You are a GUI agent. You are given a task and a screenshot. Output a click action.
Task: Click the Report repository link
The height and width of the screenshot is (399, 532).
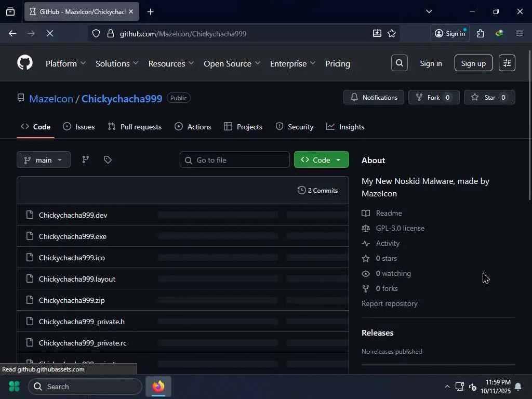point(390,303)
